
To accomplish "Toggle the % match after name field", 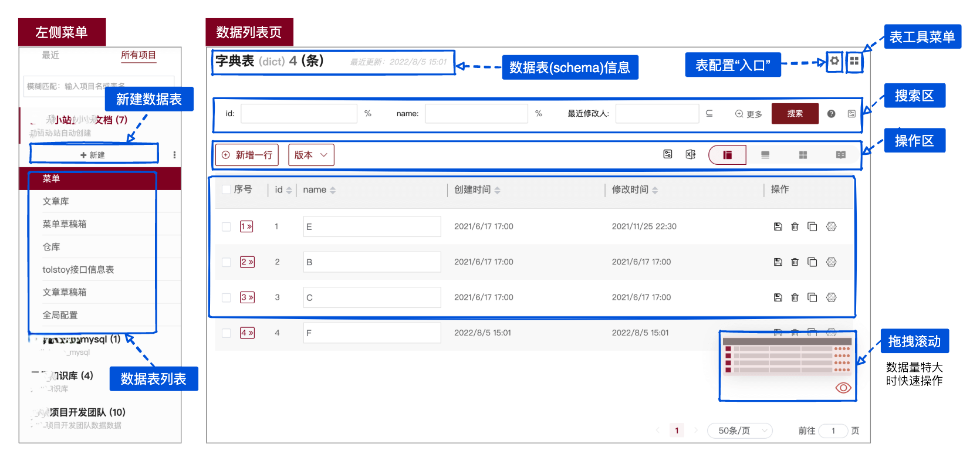I will [x=539, y=113].
